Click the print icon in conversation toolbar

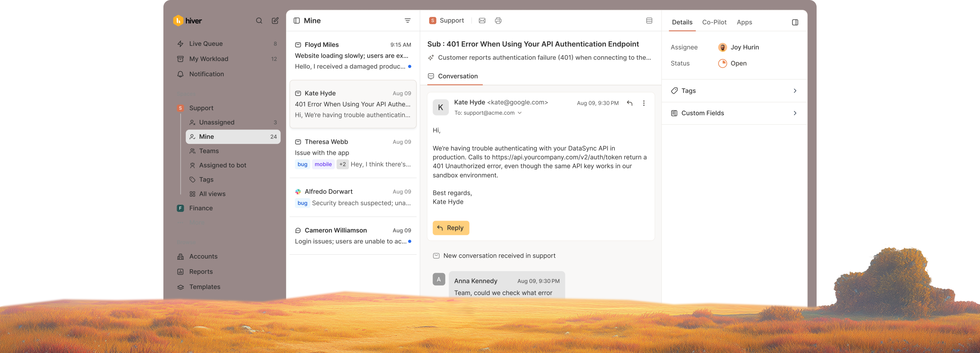pyautogui.click(x=498, y=21)
